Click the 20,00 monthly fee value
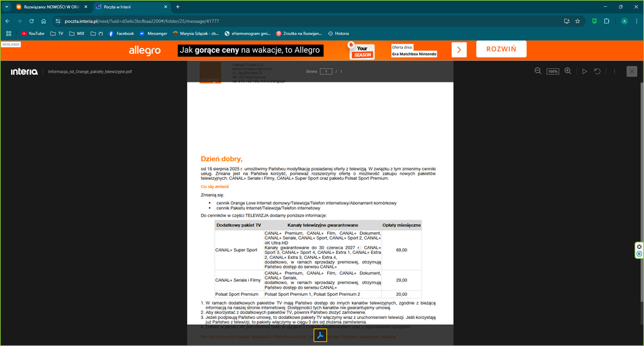Viewport: 644px width, 346px height. (x=402, y=294)
